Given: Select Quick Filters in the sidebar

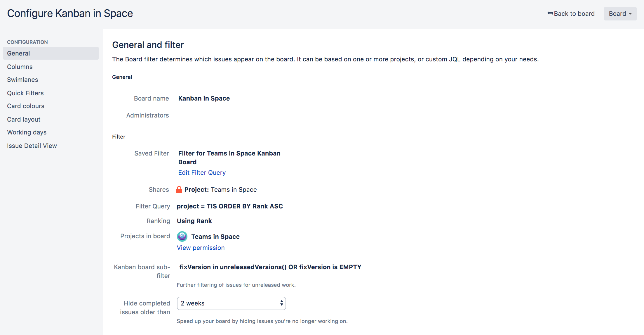Looking at the screenshot, I should (25, 93).
